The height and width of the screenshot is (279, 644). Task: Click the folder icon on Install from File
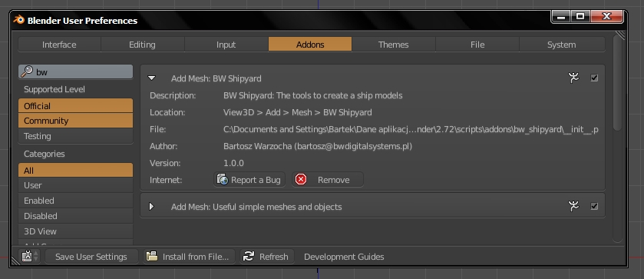[153, 257]
